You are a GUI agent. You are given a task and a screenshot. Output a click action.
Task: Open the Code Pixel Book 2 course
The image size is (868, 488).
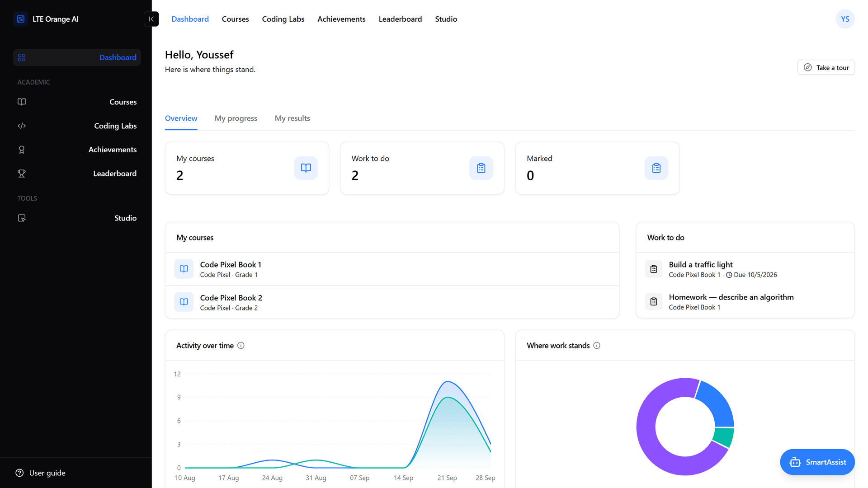pos(392,302)
